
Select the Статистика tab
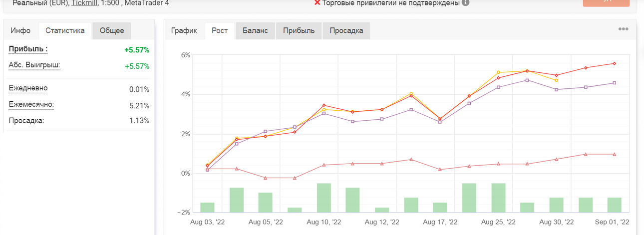click(65, 30)
